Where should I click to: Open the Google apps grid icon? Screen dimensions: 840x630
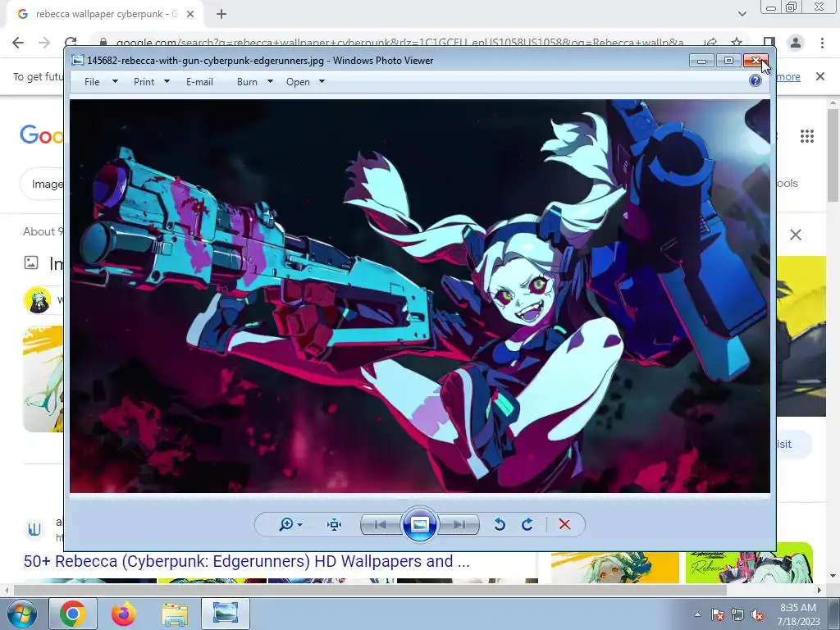pyautogui.click(x=807, y=136)
